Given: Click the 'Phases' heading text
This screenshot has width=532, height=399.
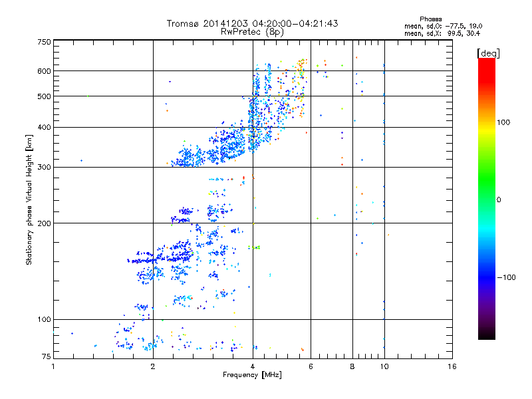Looking at the screenshot, I should (430, 19).
